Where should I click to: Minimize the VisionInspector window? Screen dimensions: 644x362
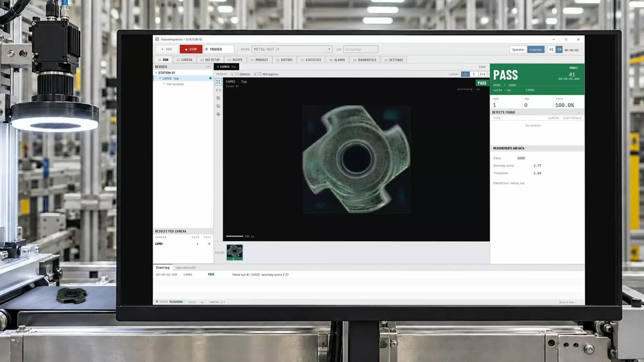[x=553, y=40]
